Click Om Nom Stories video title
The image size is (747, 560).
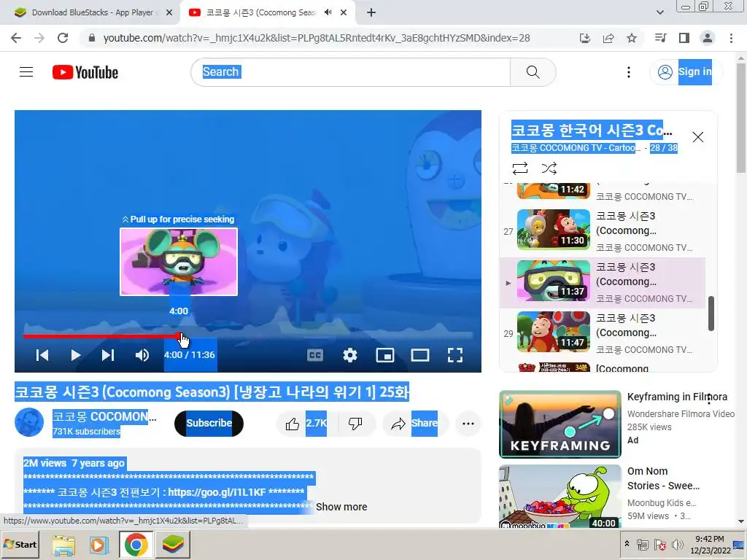point(663,478)
